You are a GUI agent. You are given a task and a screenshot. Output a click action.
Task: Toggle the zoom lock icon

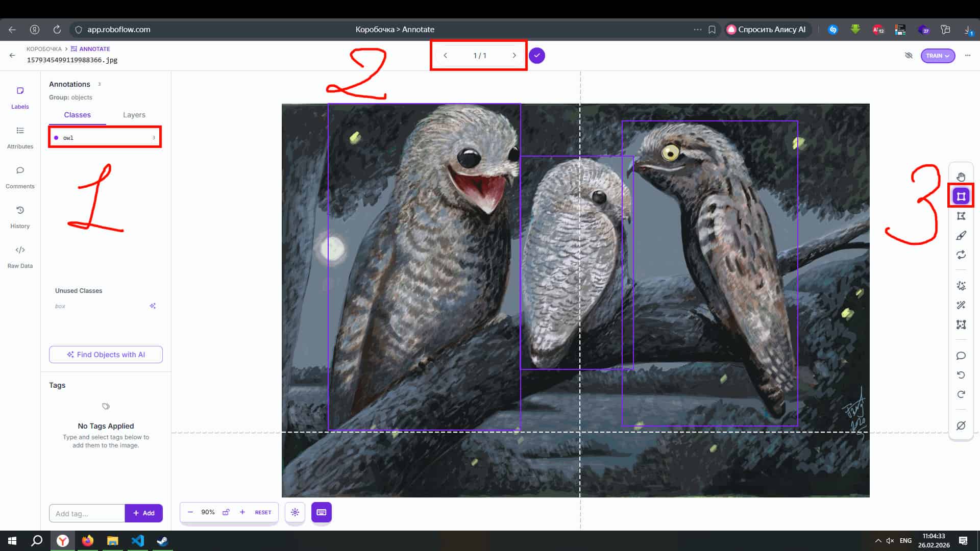226,512
